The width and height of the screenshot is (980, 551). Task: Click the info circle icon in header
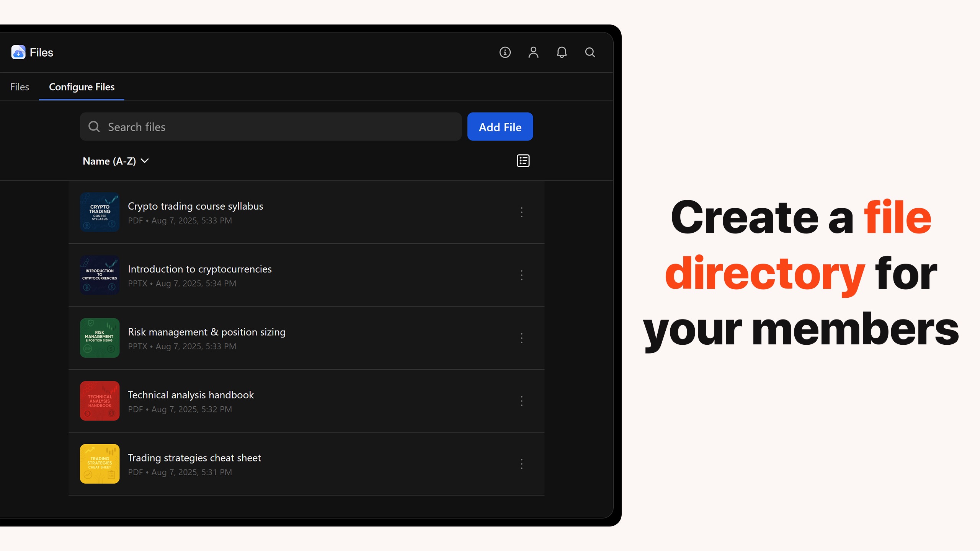click(x=505, y=52)
